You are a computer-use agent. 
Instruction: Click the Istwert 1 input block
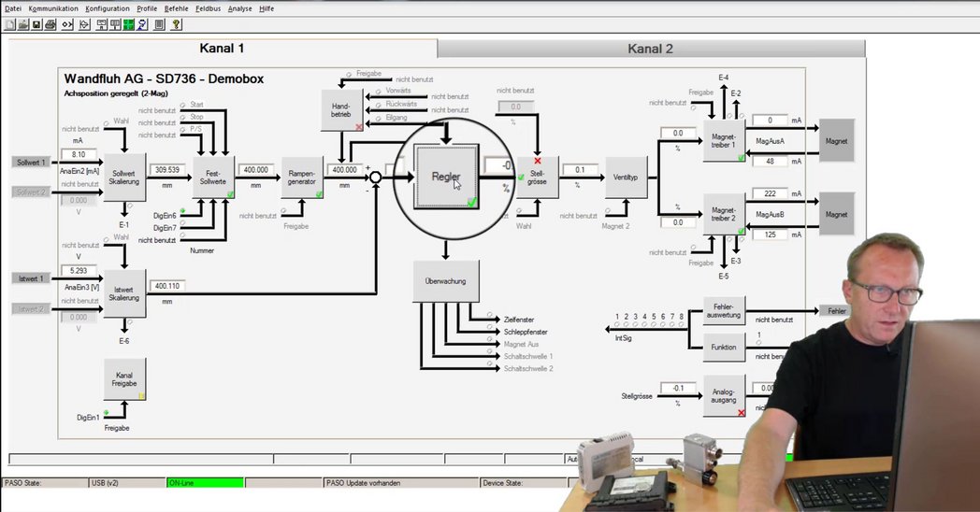pos(31,278)
